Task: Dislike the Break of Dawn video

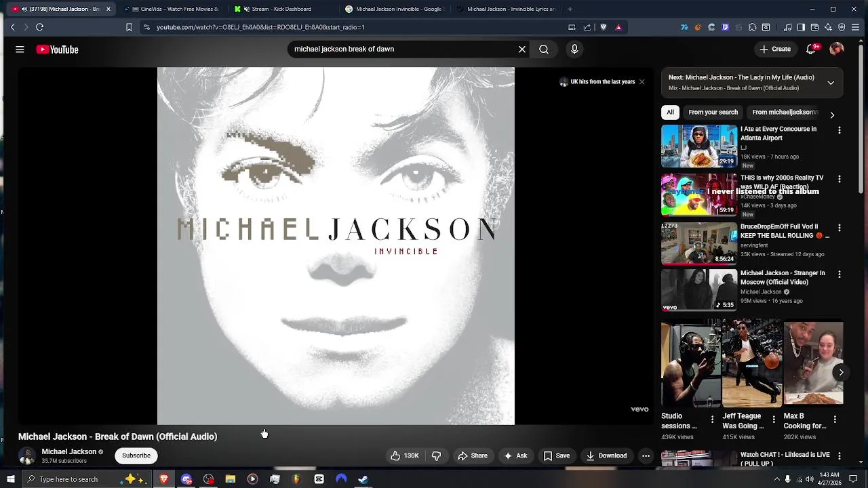Action: click(437, 455)
